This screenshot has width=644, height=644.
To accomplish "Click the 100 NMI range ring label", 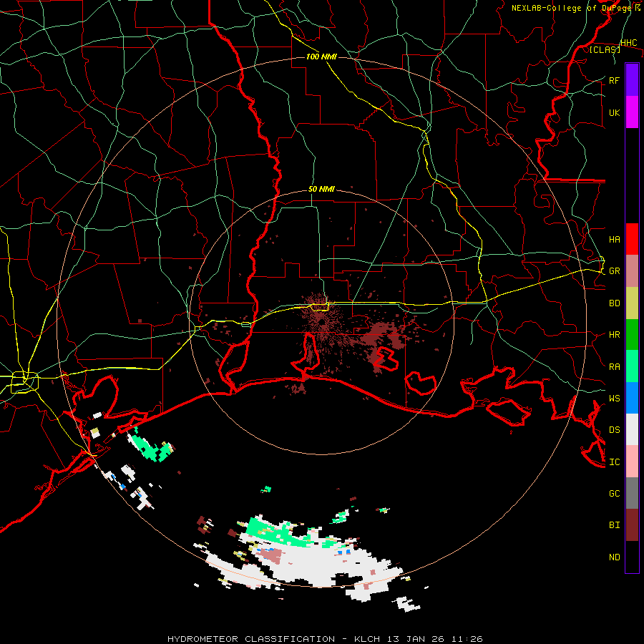I will click(321, 57).
